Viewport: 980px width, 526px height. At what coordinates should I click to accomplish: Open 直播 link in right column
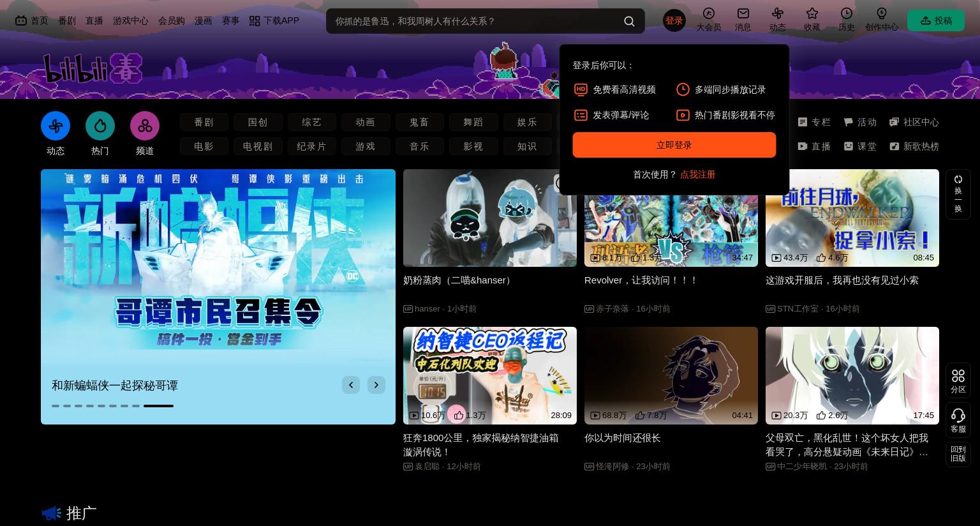[814, 146]
